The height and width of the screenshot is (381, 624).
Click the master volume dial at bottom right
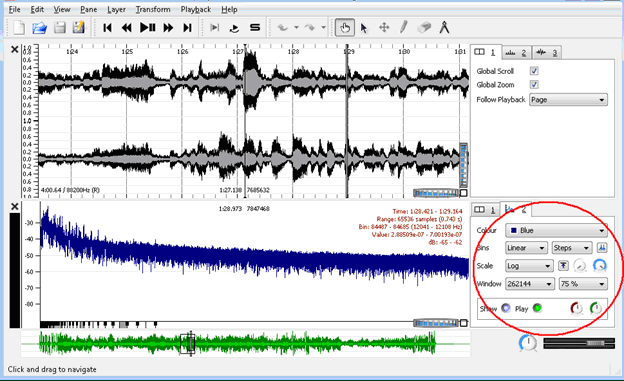[528, 343]
